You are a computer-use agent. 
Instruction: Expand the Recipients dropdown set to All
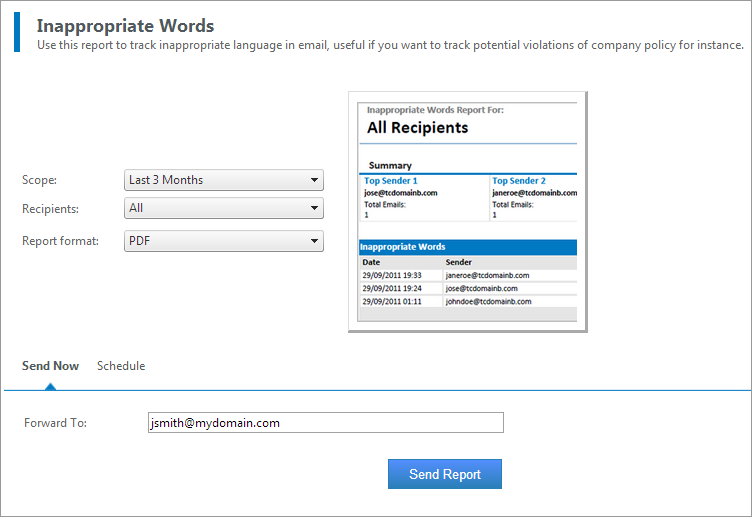coord(224,208)
